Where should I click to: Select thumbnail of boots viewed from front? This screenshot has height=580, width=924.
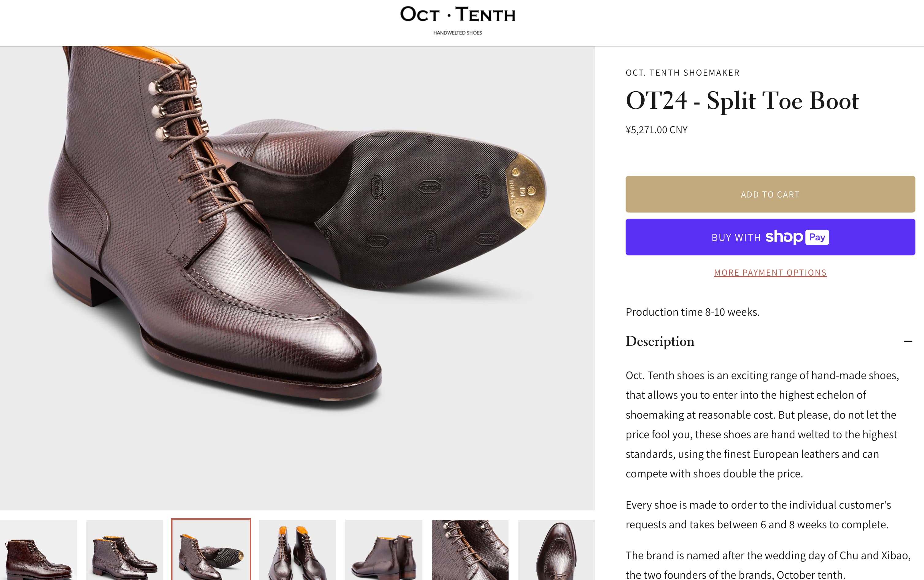point(297,550)
